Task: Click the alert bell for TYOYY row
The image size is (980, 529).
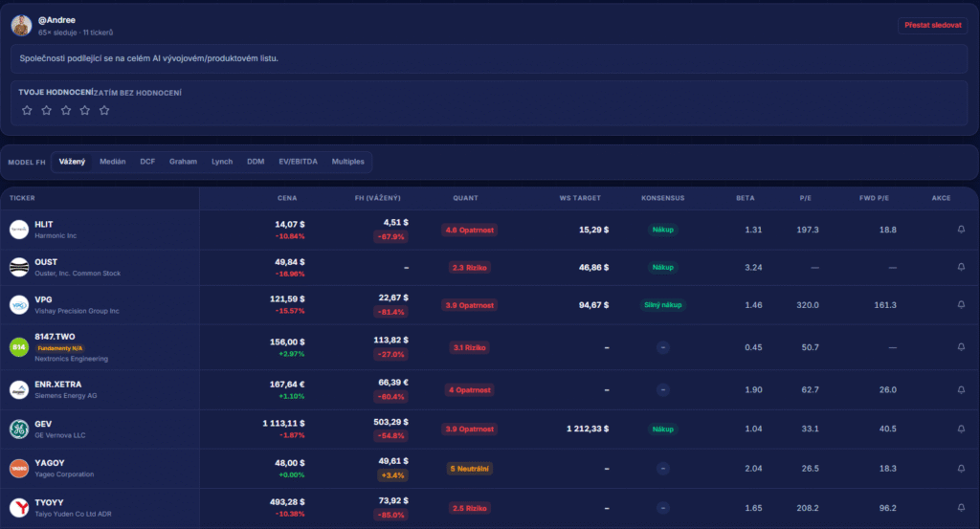Action: click(x=961, y=508)
